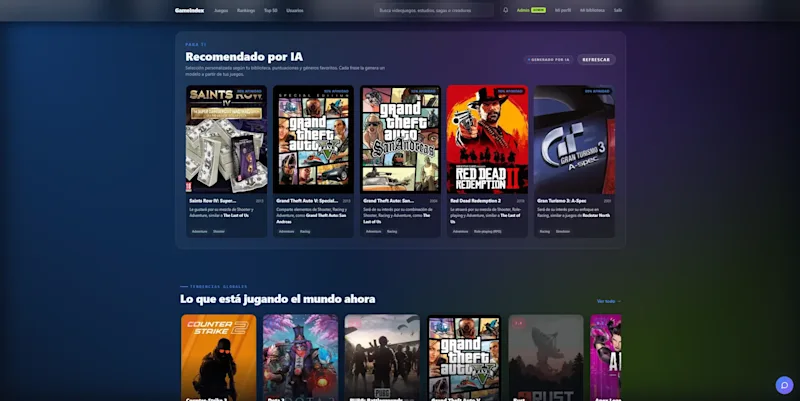Click the Saints Row IV: Super... title

(x=212, y=201)
